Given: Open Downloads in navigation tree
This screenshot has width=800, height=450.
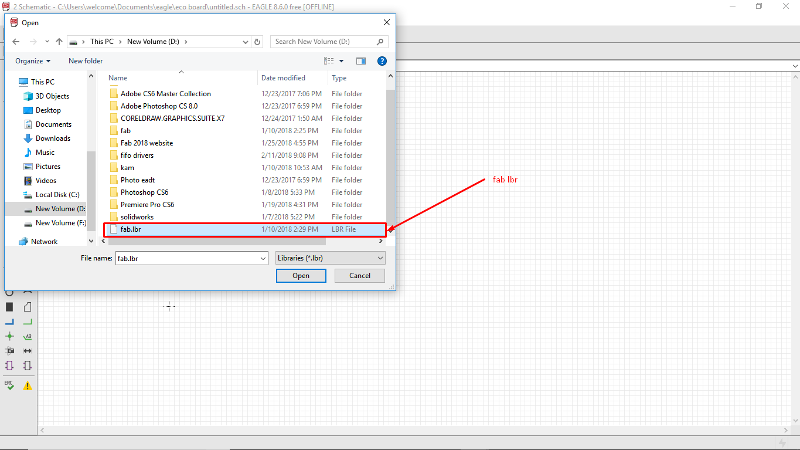Looking at the screenshot, I should (x=53, y=138).
